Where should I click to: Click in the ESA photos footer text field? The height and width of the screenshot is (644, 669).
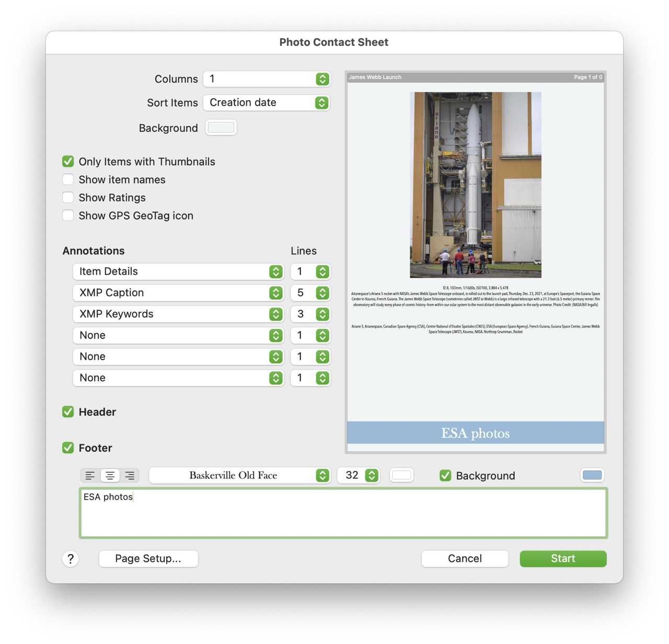[x=343, y=513]
